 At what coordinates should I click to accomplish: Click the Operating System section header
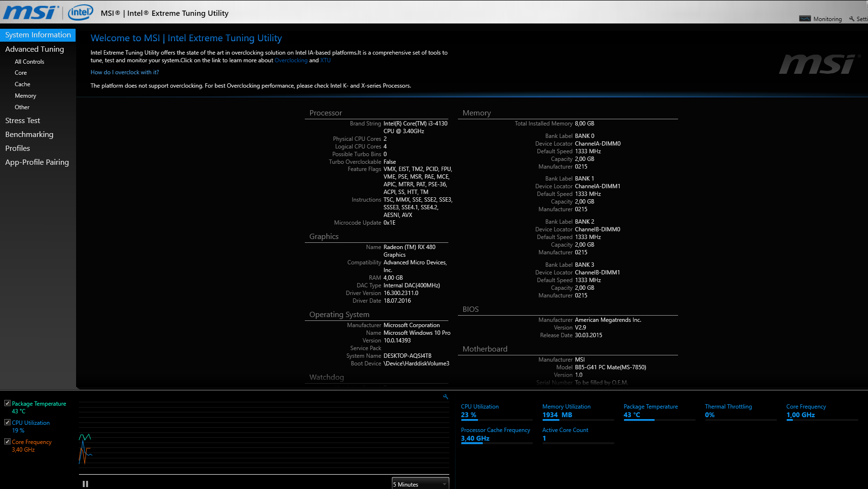(339, 315)
